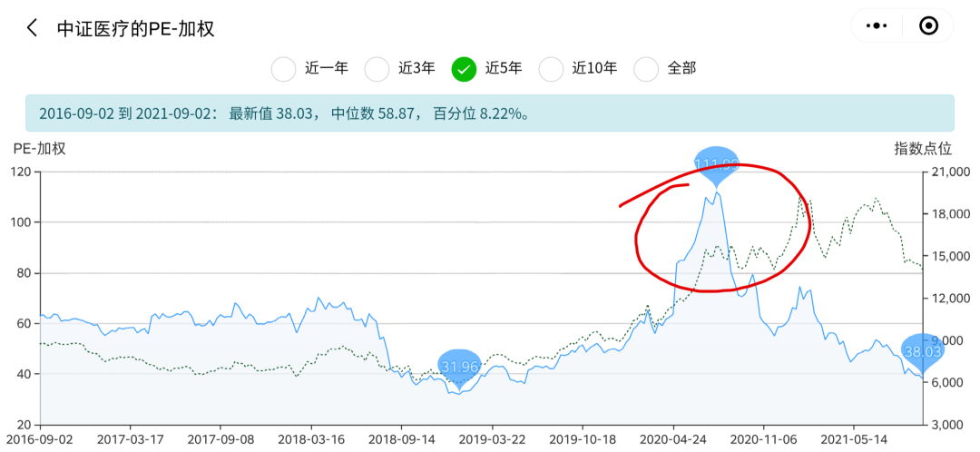Click the 2019-10-18 date axis label
Screen dimensions: 980x452
click(583, 438)
